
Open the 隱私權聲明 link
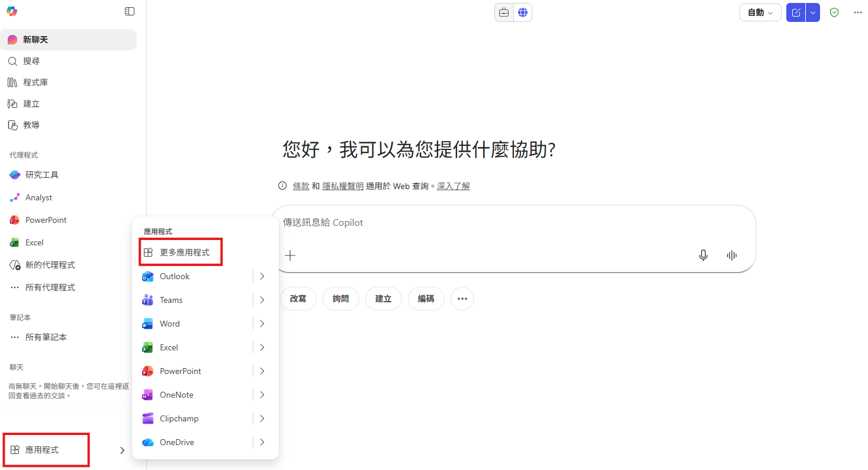343,186
